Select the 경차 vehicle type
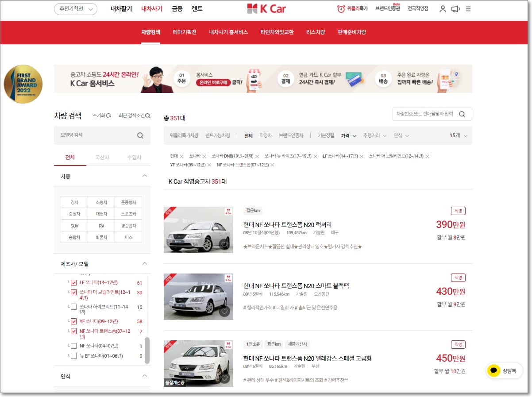Viewport: 532px width, 397px height. 74,202
